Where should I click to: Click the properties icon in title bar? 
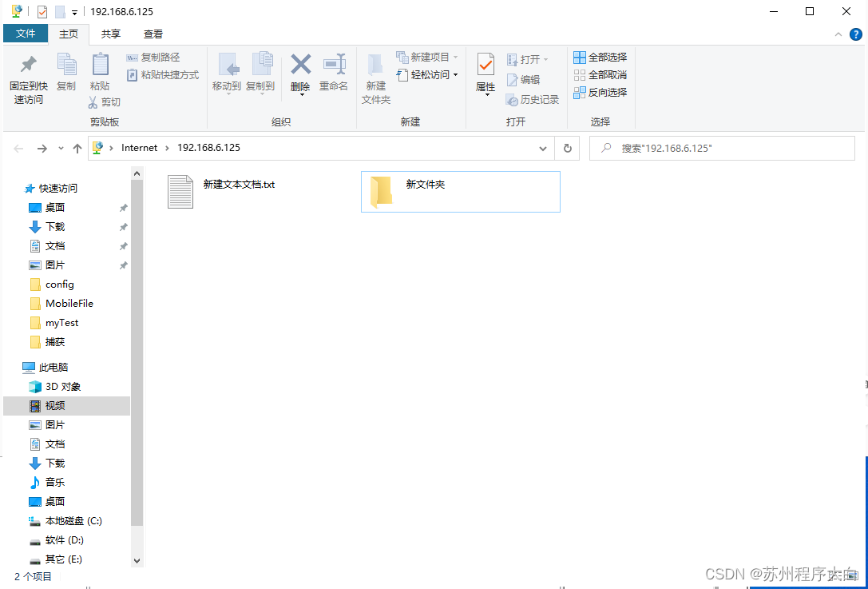click(x=42, y=11)
